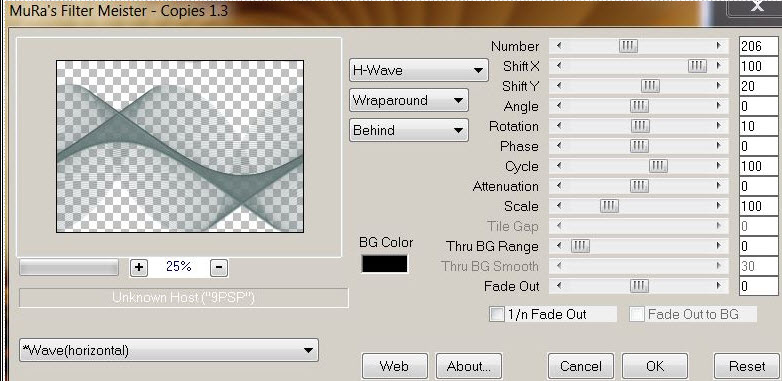Image resolution: width=782 pixels, height=381 pixels.
Task: Toggle the Fade Out to BG checkbox
Action: [x=636, y=314]
